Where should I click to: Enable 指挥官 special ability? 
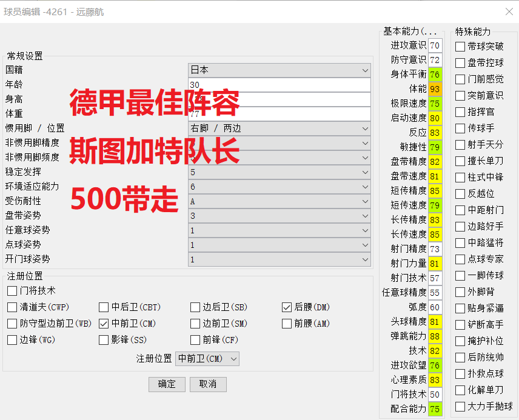coord(460,112)
